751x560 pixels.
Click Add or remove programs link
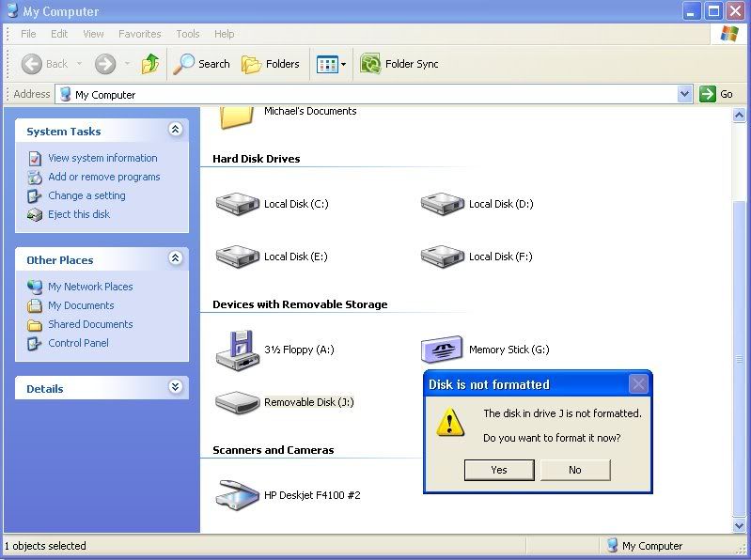click(104, 177)
